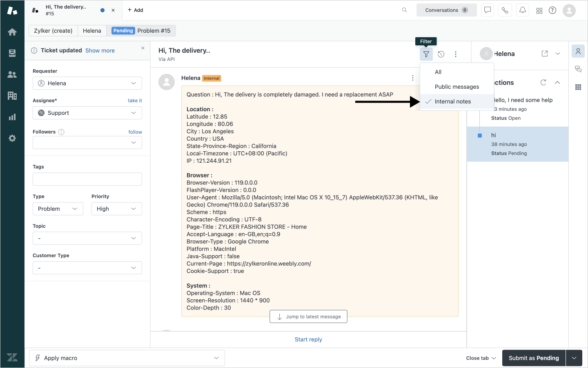
Task: Click the Tags input field
Action: click(x=87, y=179)
